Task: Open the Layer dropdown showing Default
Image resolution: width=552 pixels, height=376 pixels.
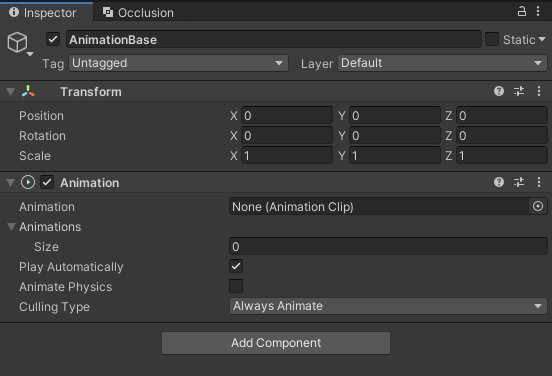Action: coord(442,63)
